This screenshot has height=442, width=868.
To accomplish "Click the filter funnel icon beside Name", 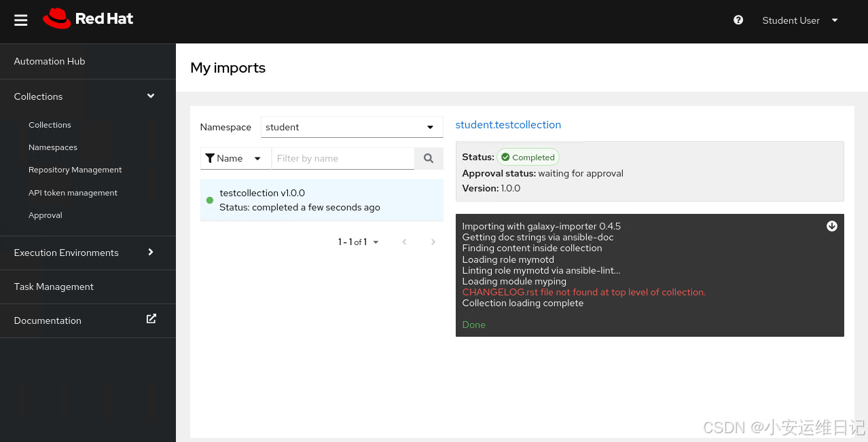I will 210,158.
